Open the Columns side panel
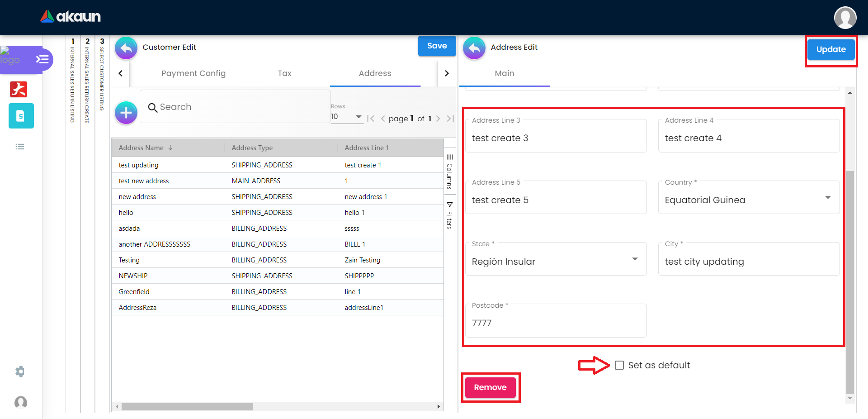 (449, 172)
